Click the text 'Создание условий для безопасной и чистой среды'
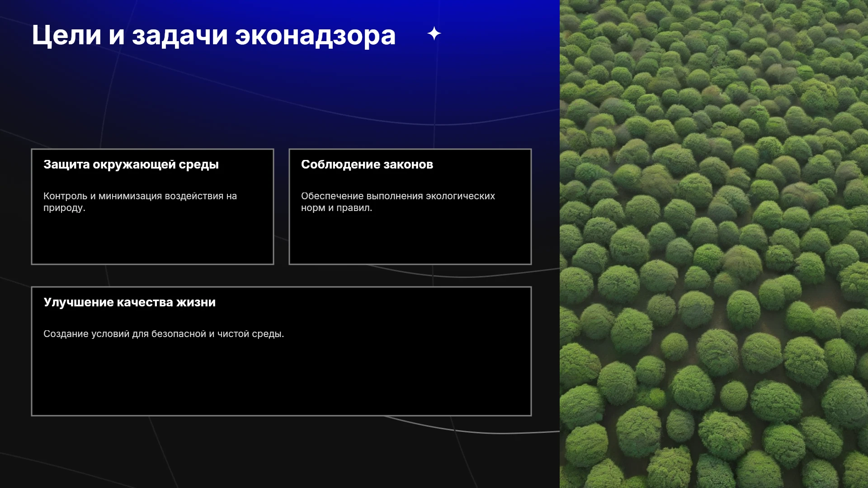The height and width of the screenshot is (488, 868). (164, 334)
